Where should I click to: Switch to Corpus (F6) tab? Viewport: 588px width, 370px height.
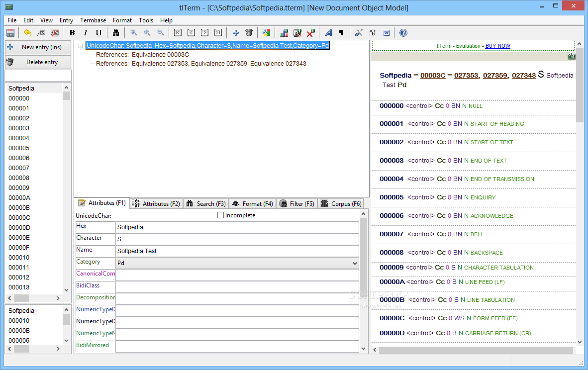(340, 203)
